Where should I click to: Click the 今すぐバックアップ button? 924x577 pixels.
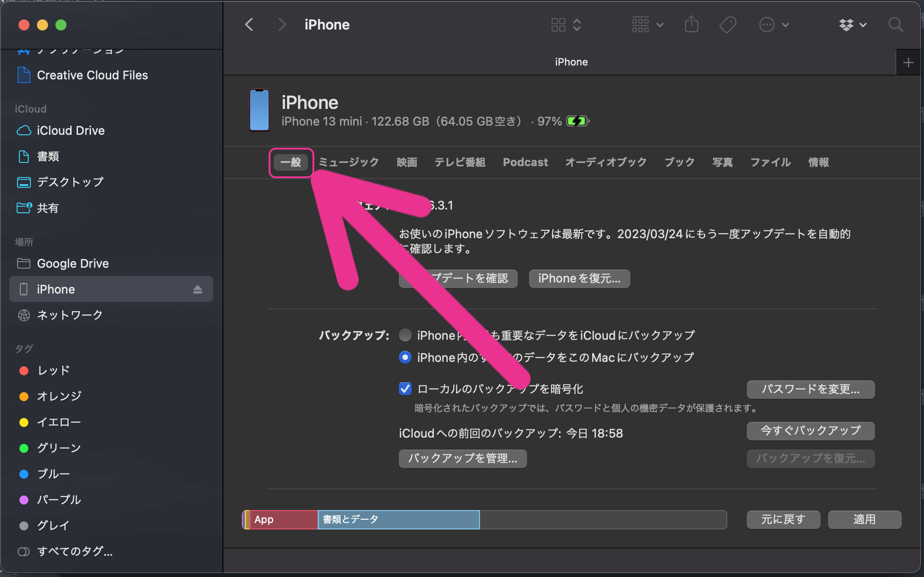[x=810, y=430]
